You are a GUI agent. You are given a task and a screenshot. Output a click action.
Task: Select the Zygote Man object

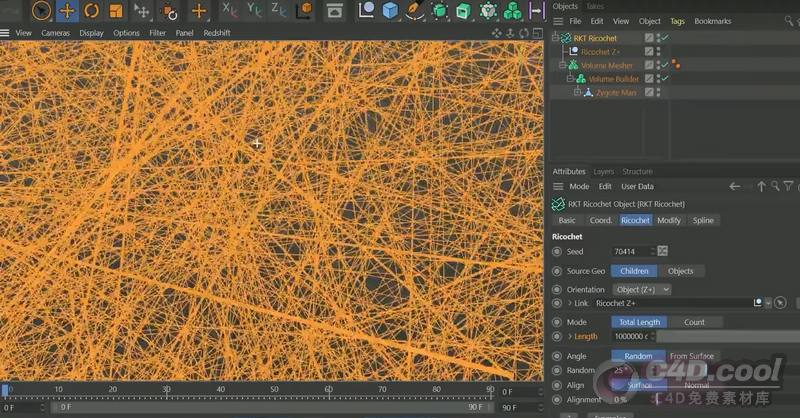[x=616, y=92]
